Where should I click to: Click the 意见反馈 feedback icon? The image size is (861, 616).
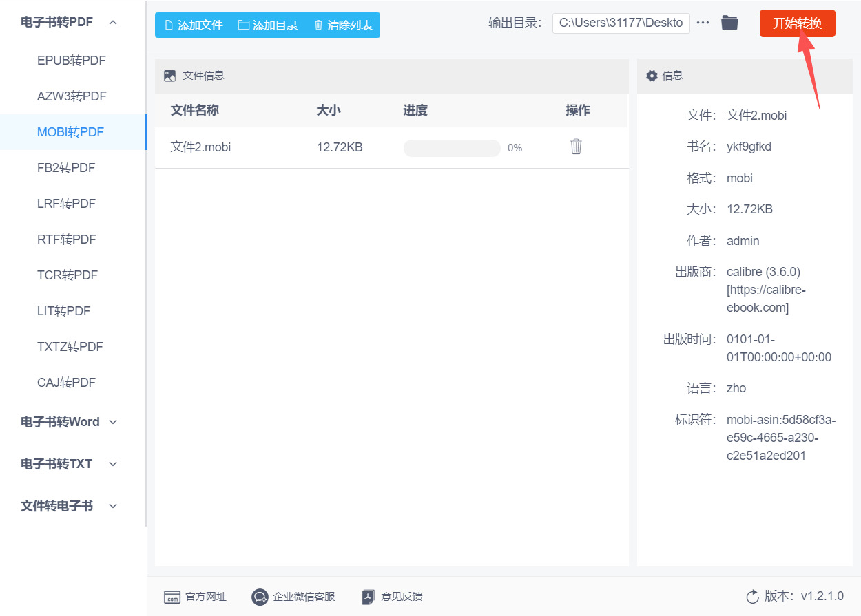click(x=369, y=597)
